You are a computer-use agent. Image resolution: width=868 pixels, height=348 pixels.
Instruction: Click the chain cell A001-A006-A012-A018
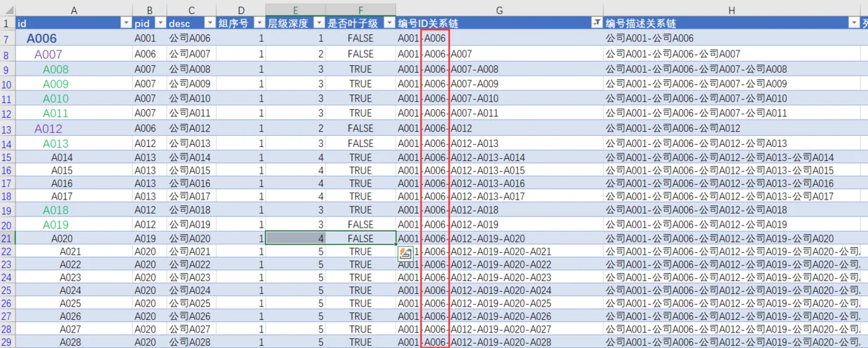499,210
